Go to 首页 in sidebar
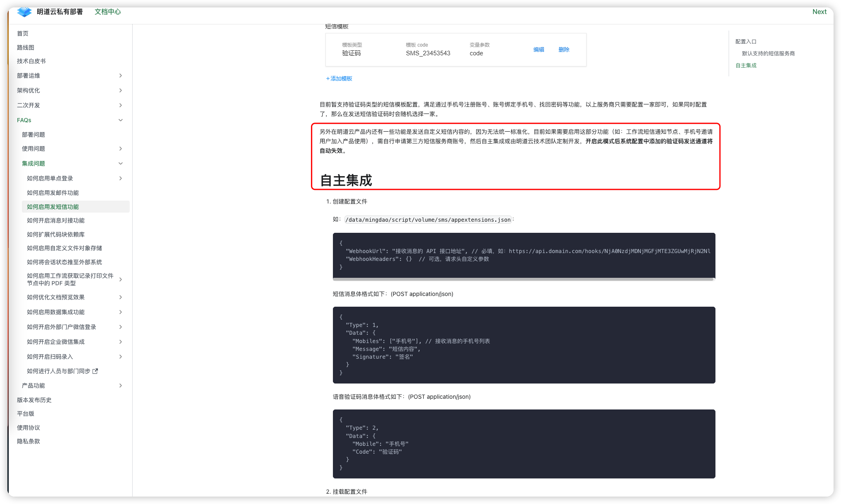The width and height of the screenshot is (841, 504). coord(23,33)
